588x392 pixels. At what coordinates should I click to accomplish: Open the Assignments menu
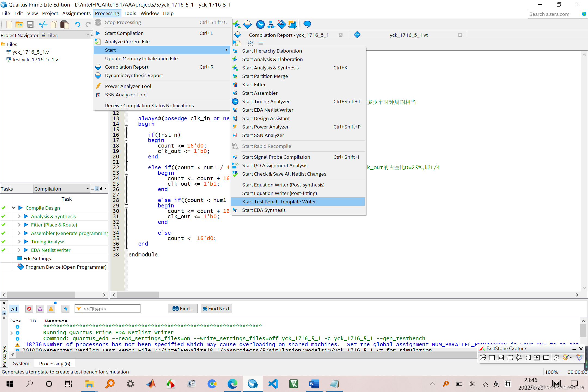point(76,13)
